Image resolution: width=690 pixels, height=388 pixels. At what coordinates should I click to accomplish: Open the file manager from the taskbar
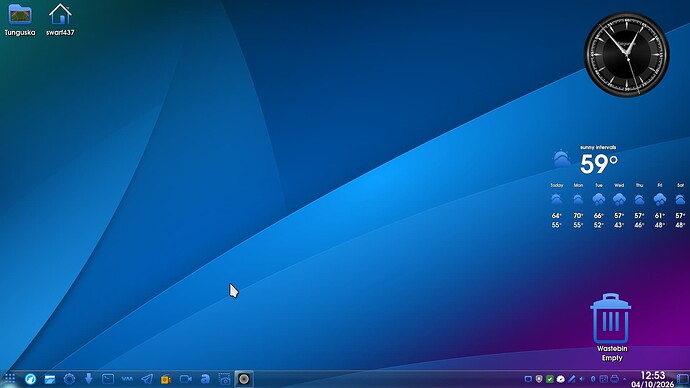(x=50, y=379)
